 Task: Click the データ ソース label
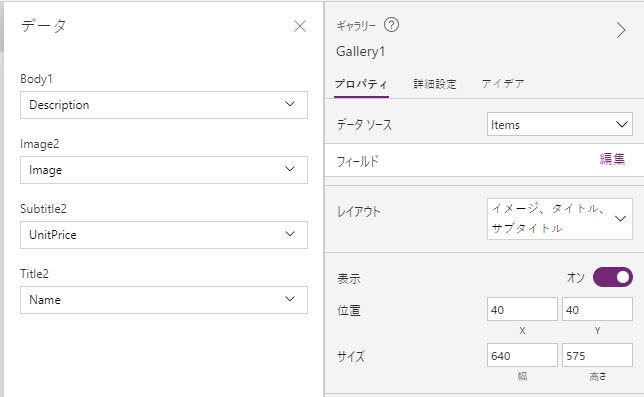click(364, 124)
